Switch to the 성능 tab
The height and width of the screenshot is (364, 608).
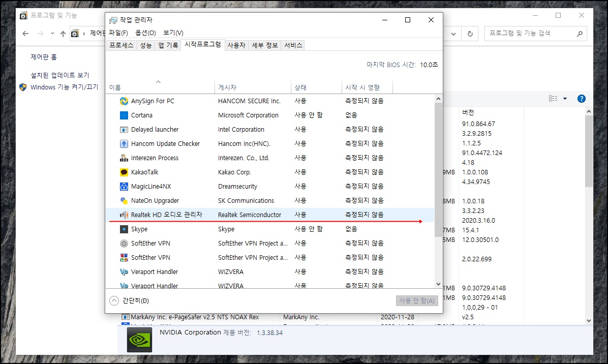point(146,45)
